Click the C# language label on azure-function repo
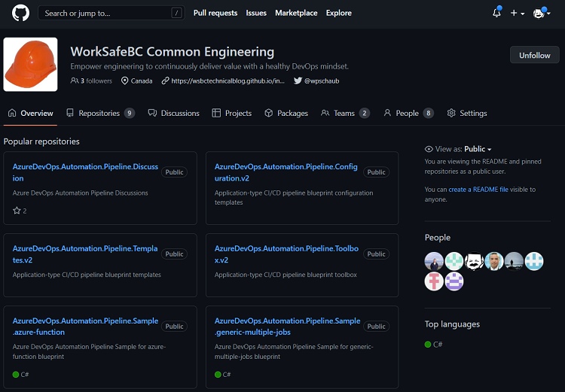Viewport: 565px width, 392px height. pos(20,375)
